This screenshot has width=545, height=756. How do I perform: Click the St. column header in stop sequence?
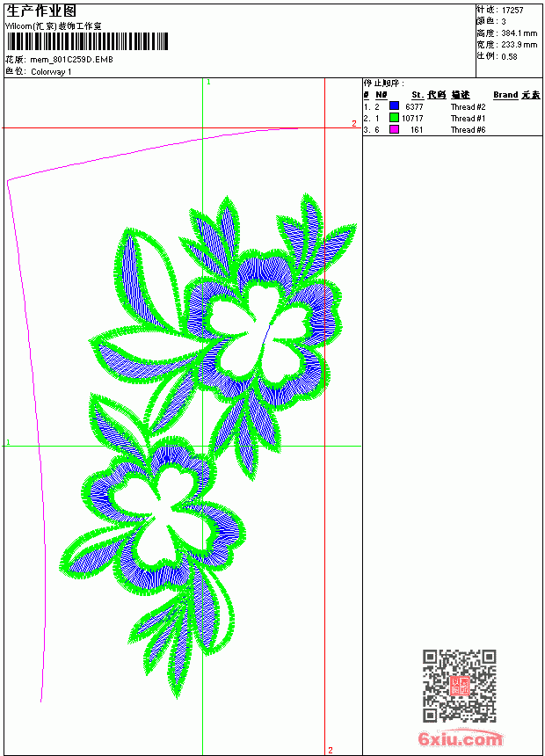coord(418,95)
